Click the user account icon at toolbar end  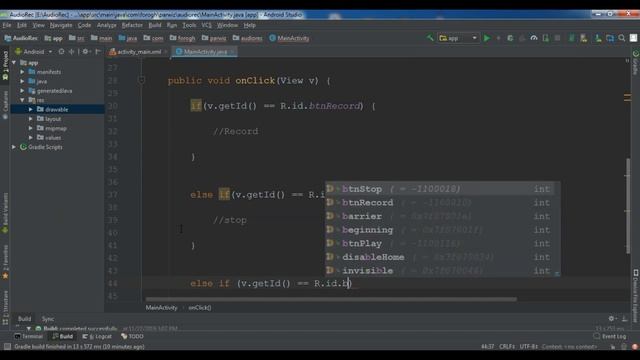[633, 38]
